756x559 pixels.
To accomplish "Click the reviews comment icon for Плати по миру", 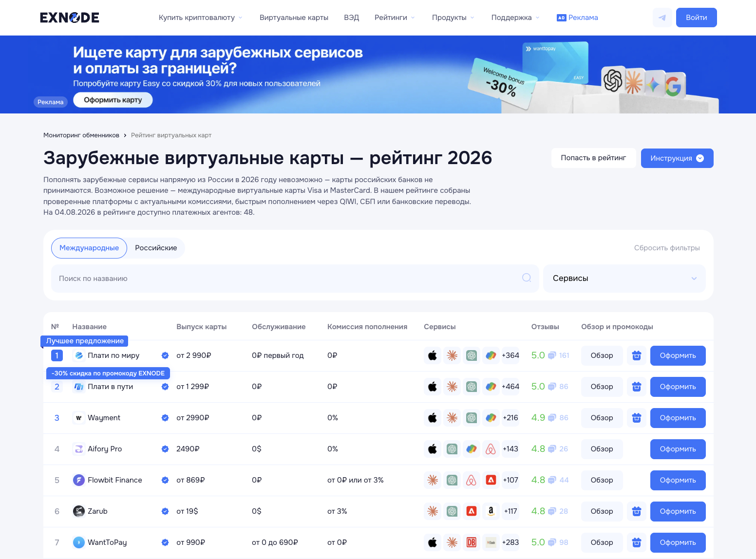I will [x=552, y=355].
